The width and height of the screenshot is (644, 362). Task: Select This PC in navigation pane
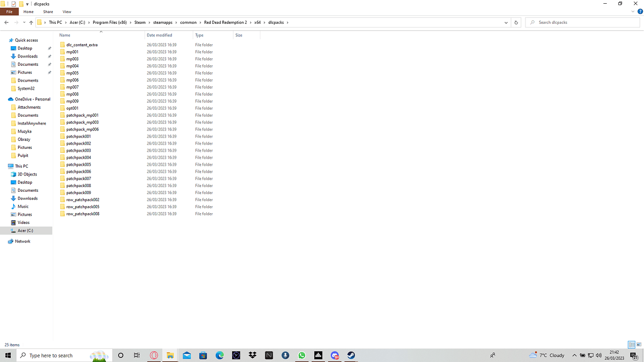[x=21, y=166]
